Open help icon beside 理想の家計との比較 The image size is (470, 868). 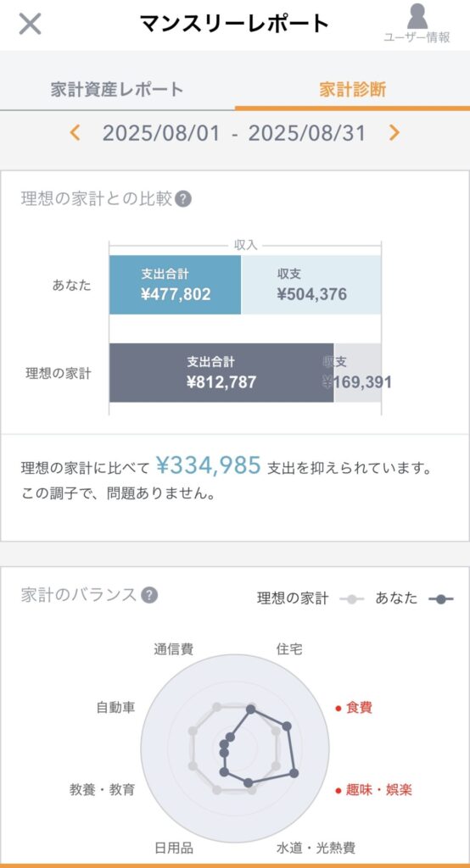tap(183, 199)
